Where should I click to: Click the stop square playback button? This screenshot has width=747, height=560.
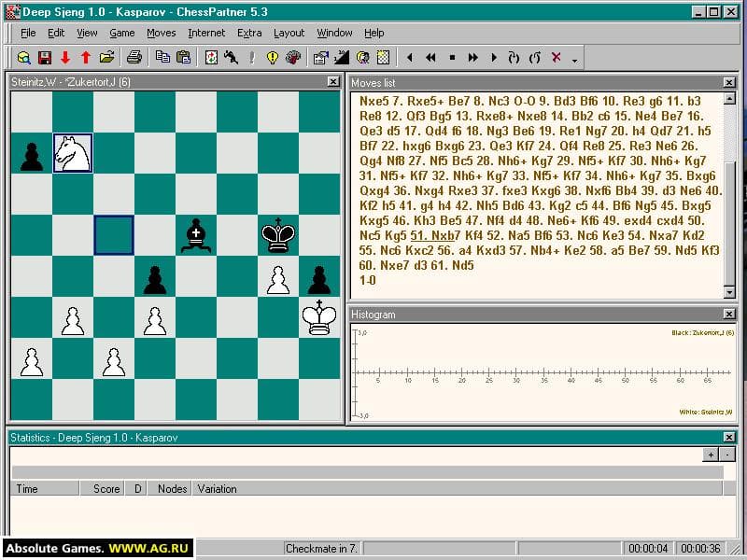452,58
